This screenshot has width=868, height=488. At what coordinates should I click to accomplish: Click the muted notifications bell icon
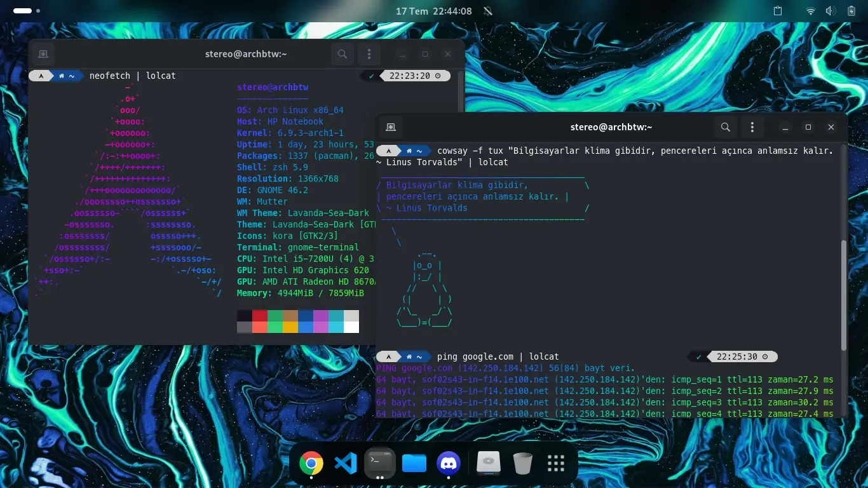click(488, 11)
